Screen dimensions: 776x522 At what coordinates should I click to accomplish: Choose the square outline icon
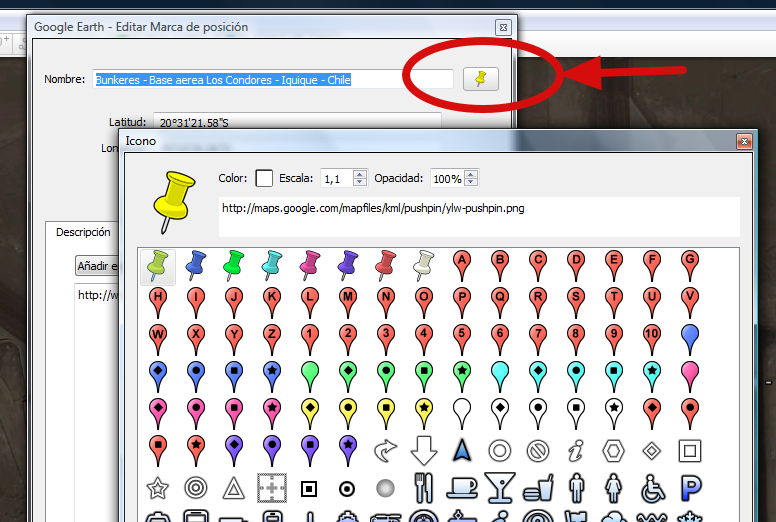[690, 451]
